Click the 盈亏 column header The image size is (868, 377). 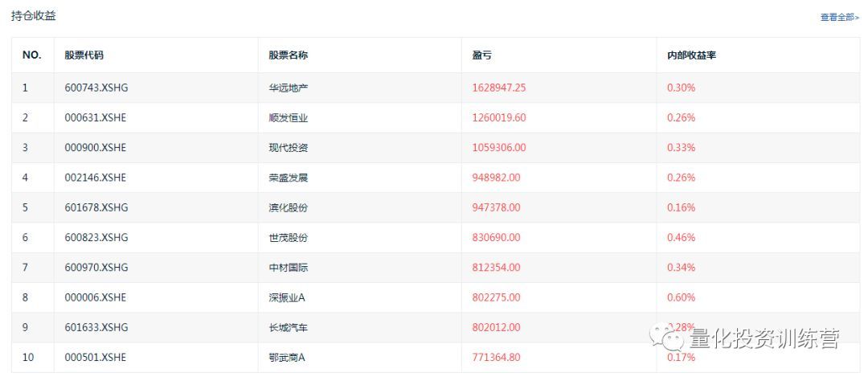coord(481,55)
